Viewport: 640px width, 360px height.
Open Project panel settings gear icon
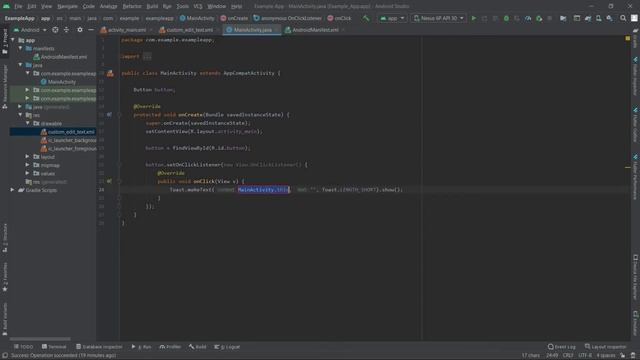(x=80, y=30)
